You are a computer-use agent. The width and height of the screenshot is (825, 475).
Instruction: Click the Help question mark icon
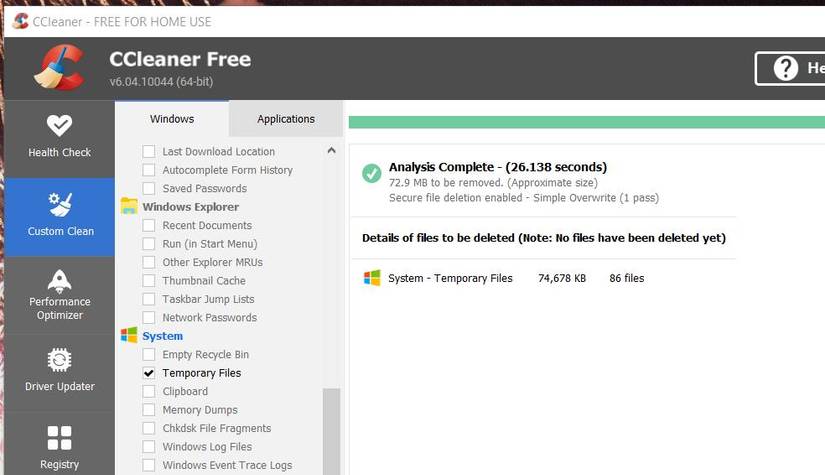785,68
